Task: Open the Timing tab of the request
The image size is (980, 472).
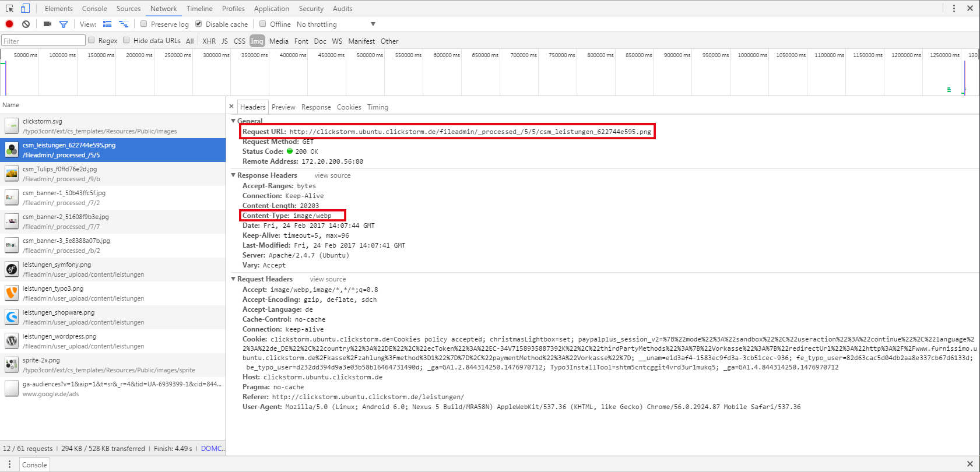Action: tap(377, 107)
